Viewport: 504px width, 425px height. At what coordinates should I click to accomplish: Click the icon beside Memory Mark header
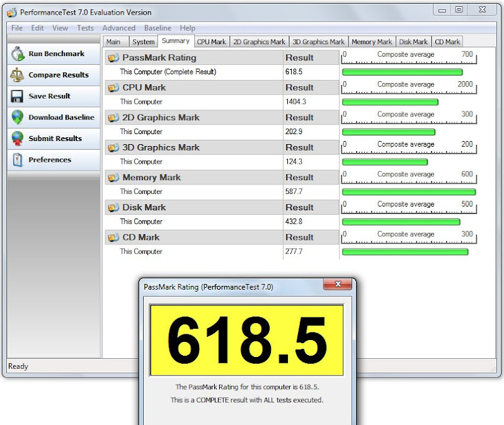(113, 178)
